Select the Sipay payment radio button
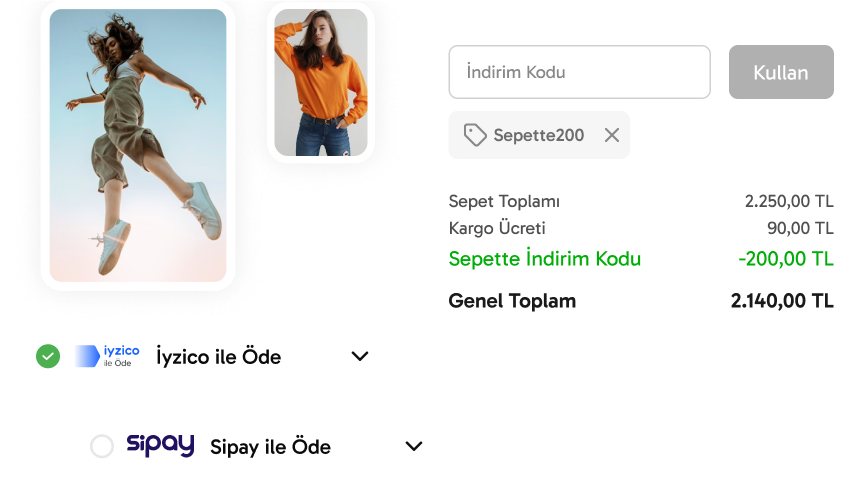This screenshot has height=484, width=864. tap(102, 446)
